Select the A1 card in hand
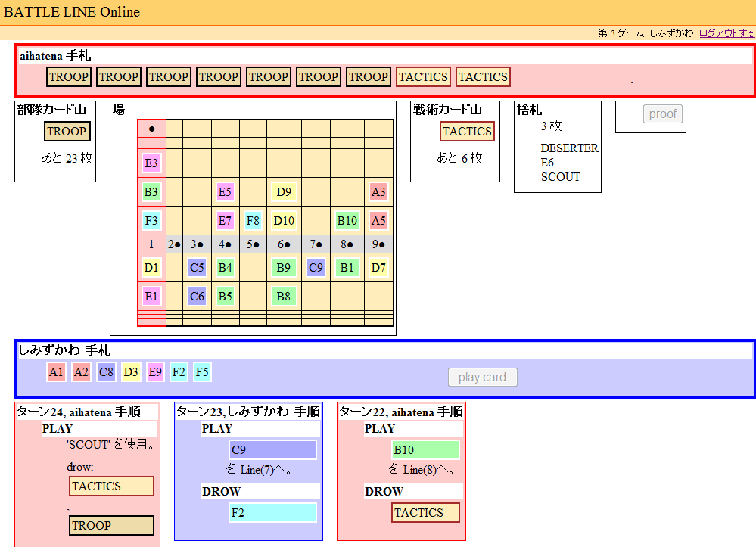 pos(56,372)
